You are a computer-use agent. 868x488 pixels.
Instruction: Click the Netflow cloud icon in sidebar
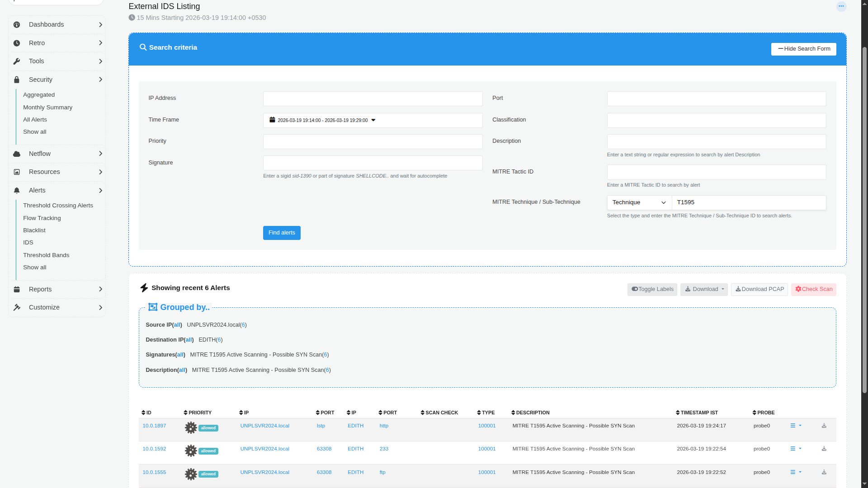click(x=17, y=154)
